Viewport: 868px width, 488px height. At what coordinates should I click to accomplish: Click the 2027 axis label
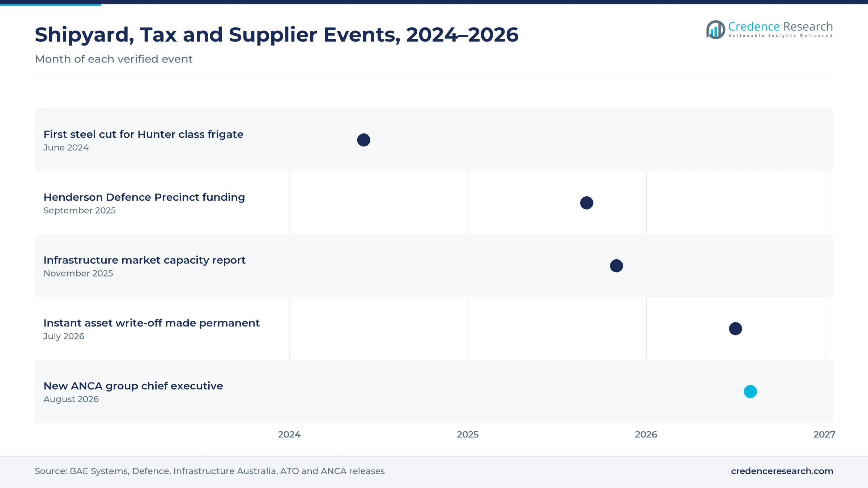824,435
